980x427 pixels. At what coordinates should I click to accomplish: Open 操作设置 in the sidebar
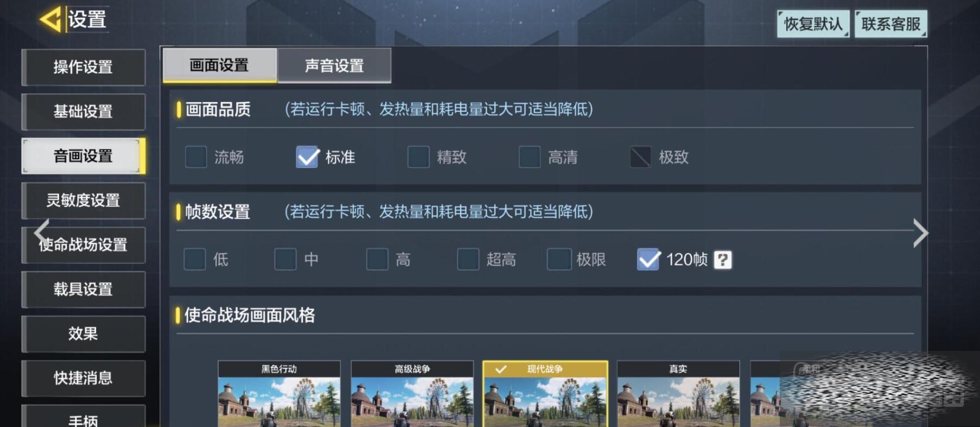pos(84,67)
